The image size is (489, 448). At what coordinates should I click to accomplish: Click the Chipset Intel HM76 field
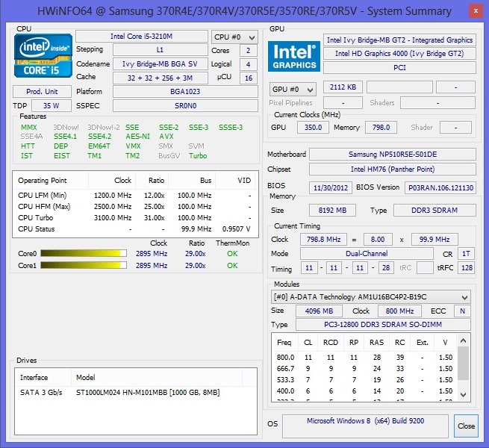(393, 169)
